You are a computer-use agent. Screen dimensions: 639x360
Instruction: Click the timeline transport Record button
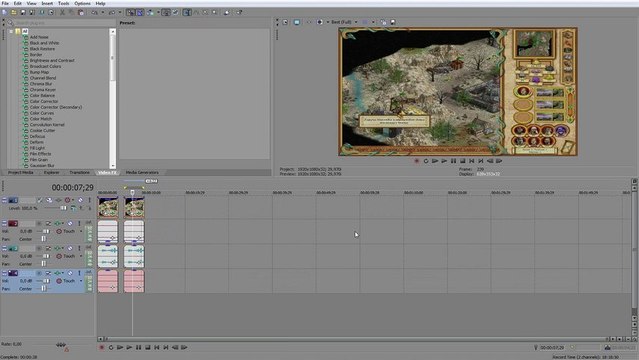(102, 347)
